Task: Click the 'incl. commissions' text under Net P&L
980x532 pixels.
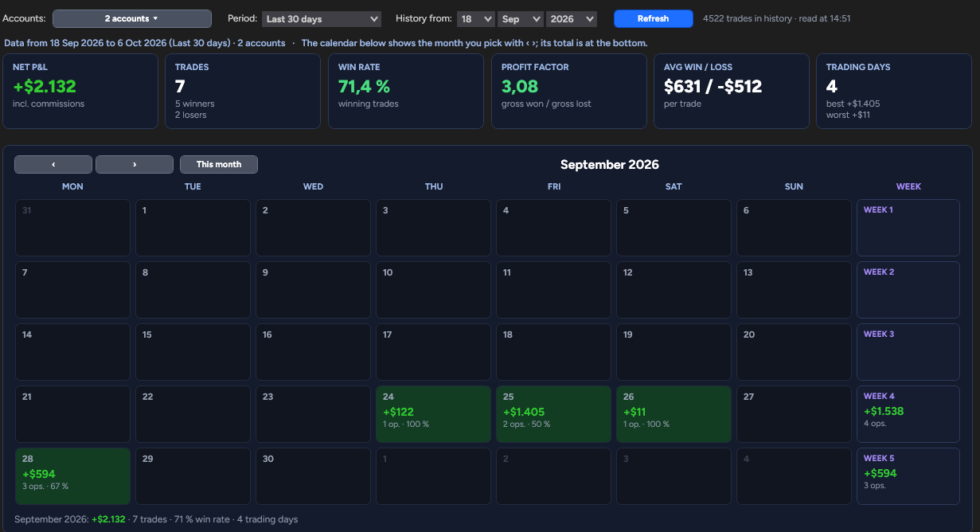Action: (49, 104)
